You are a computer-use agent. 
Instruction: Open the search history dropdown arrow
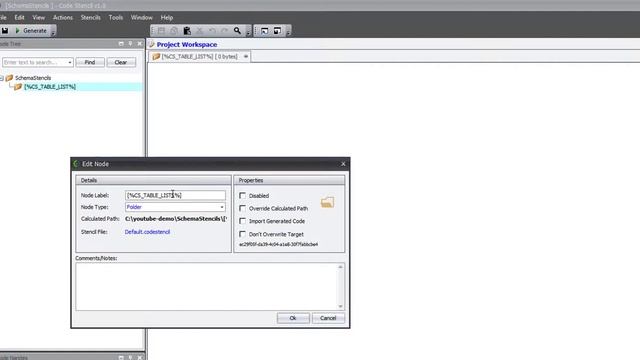click(x=70, y=62)
